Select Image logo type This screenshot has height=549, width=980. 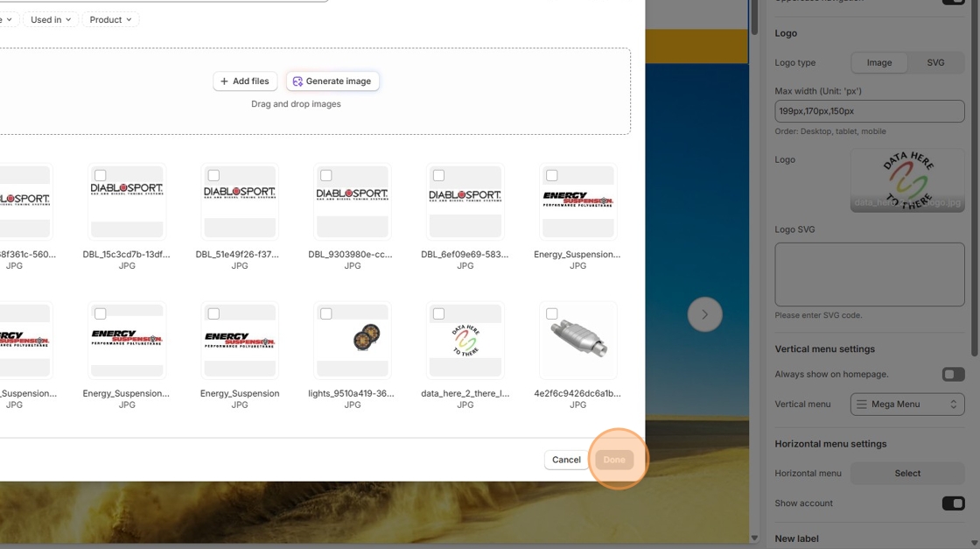[x=878, y=62]
